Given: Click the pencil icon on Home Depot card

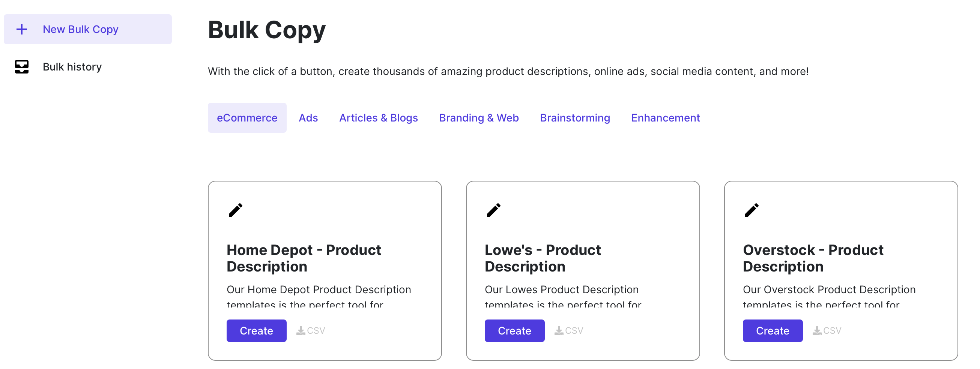Looking at the screenshot, I should point(236,210).
